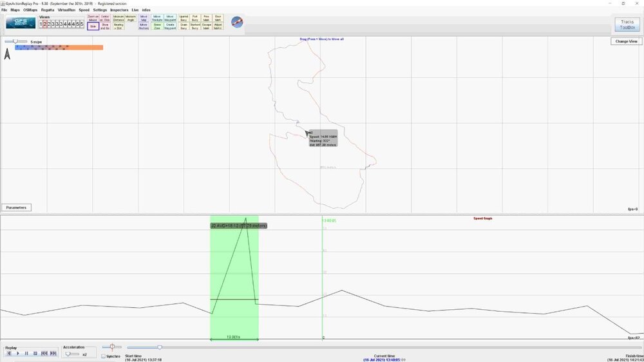Viewport: 644px width, 362px height.
Task: Open the Regatta menu
Action: tap(47, 10)
